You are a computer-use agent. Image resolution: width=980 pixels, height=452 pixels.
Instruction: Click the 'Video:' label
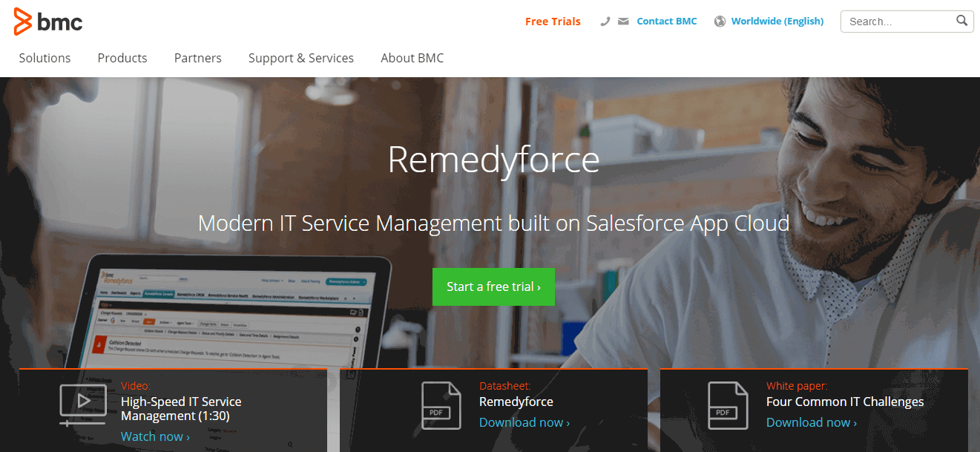point(136,386)
